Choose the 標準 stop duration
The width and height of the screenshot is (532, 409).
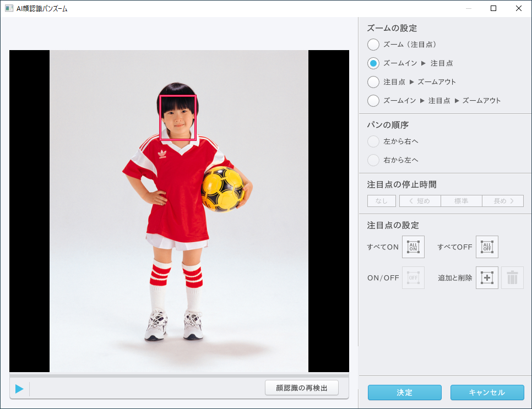pos(461,200)
